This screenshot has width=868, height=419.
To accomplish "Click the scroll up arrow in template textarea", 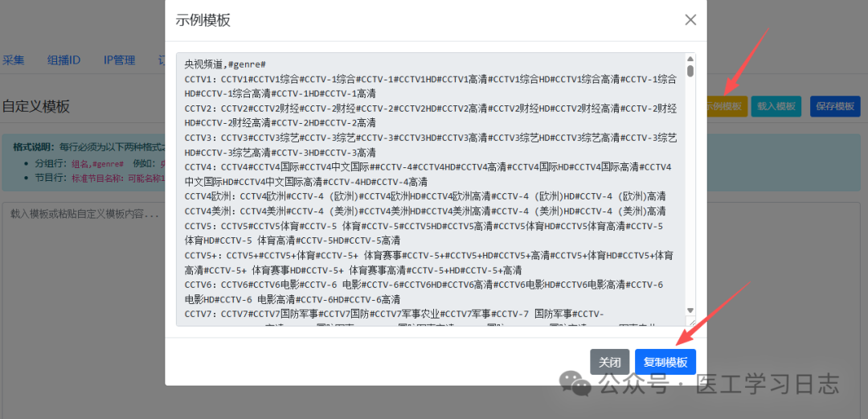I will [x=690, y=59].
